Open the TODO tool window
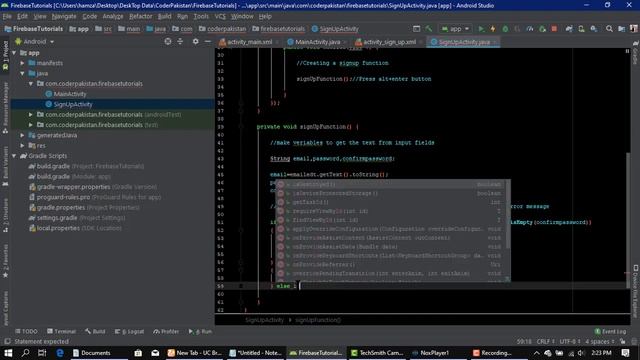 click(x=26, y=331)
